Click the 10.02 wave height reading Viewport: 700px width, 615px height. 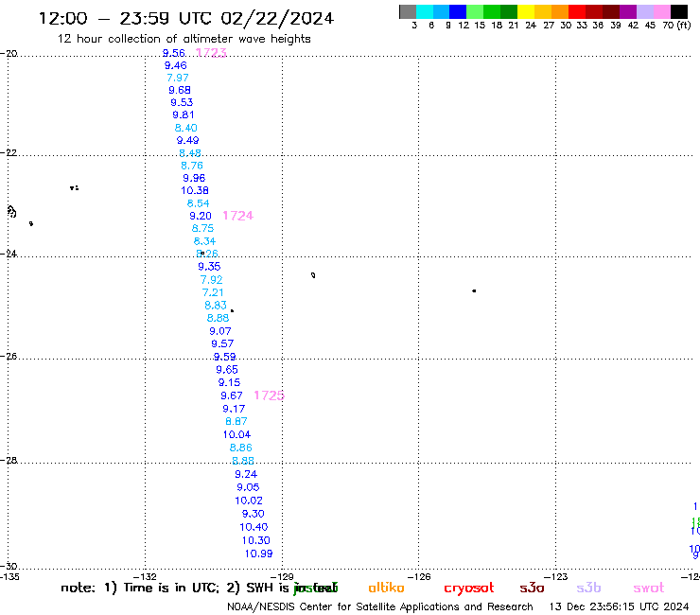point(249,501)
